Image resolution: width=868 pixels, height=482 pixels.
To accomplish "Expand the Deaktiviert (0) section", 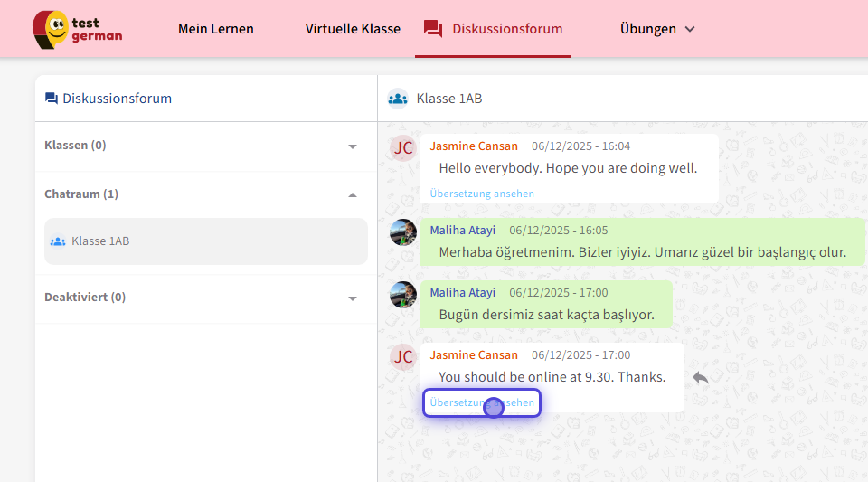I will pos(353,298).
